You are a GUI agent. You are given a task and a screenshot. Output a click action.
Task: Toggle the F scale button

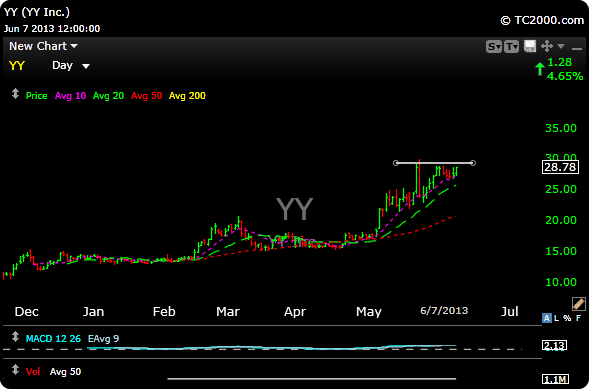[578, 318]
